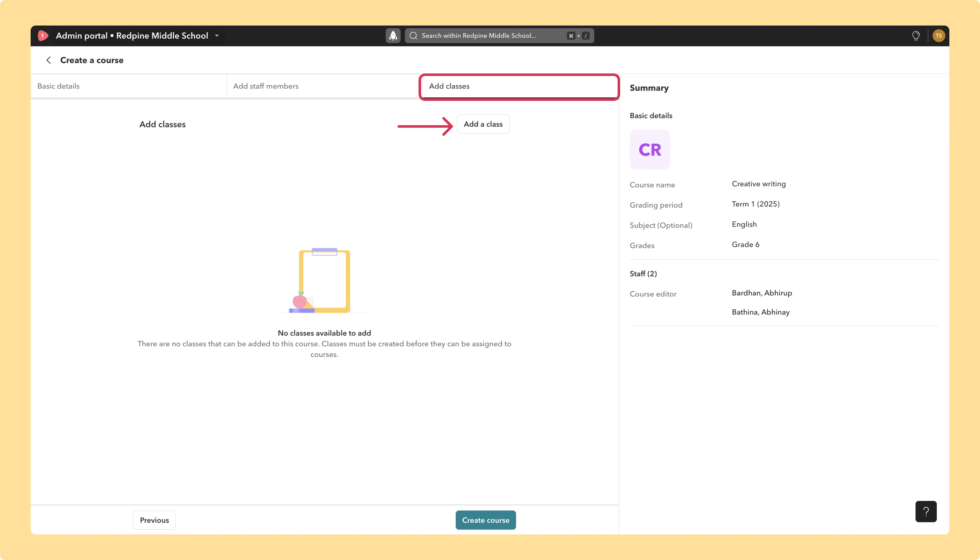
Task: Click the Basic details heading in Summary
Action: tap(651, 116)
